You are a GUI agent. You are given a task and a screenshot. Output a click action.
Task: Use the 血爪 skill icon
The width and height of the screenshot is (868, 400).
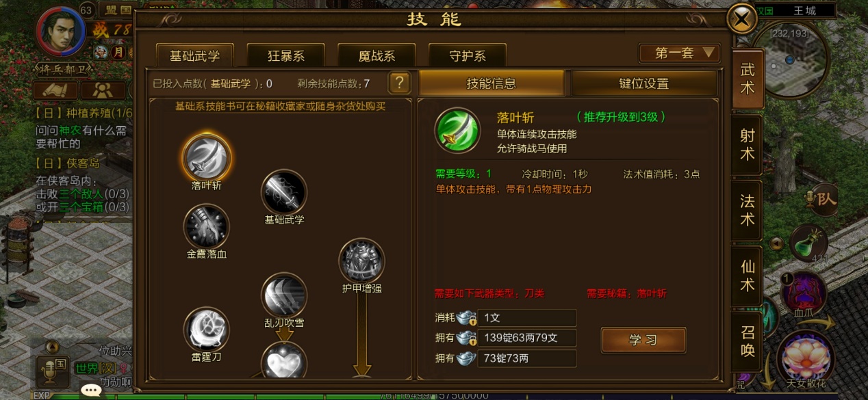point(804,292)
